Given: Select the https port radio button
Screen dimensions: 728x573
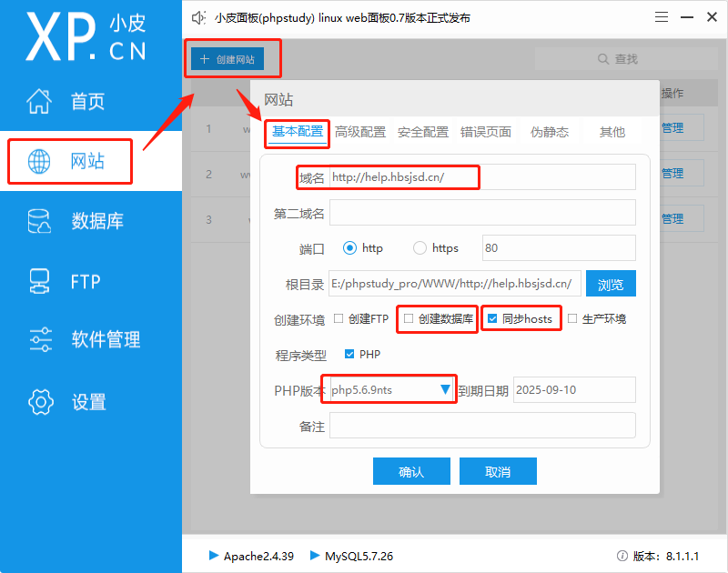Looking at the screenshot, I should coord(420,248).
